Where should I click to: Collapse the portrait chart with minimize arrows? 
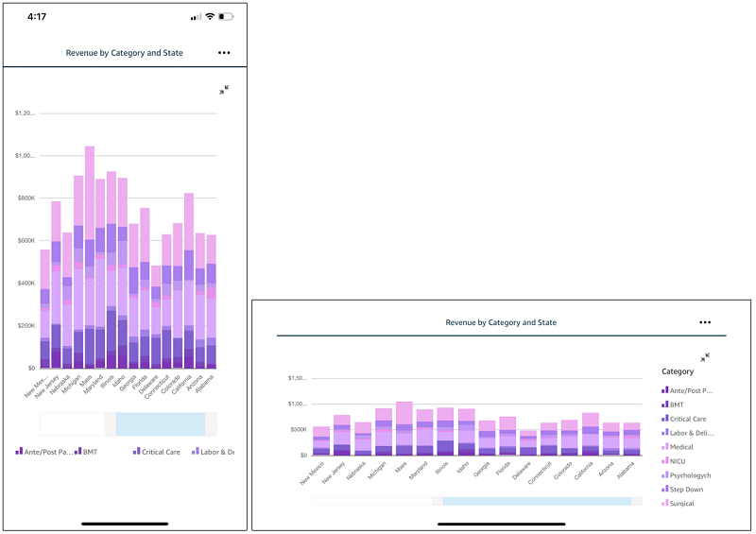tap(224, 90)
